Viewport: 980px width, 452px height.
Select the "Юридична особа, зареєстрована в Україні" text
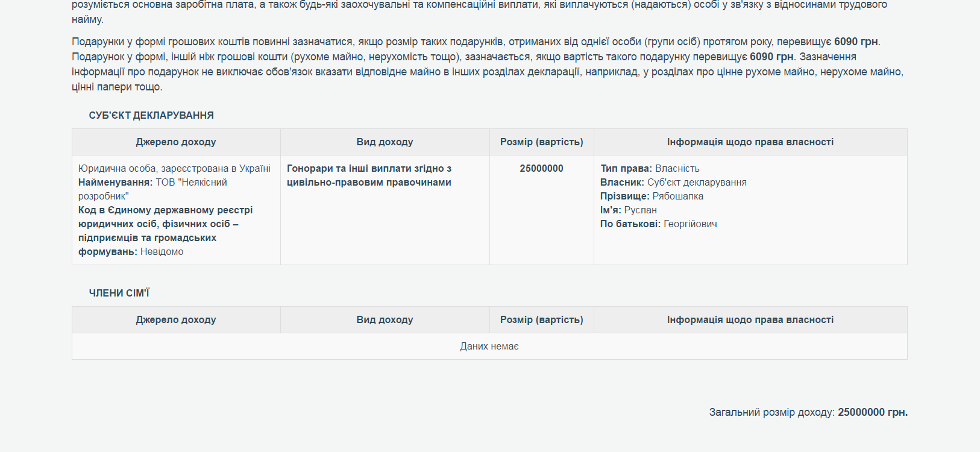pyautogui.click(x=174, y=169)
